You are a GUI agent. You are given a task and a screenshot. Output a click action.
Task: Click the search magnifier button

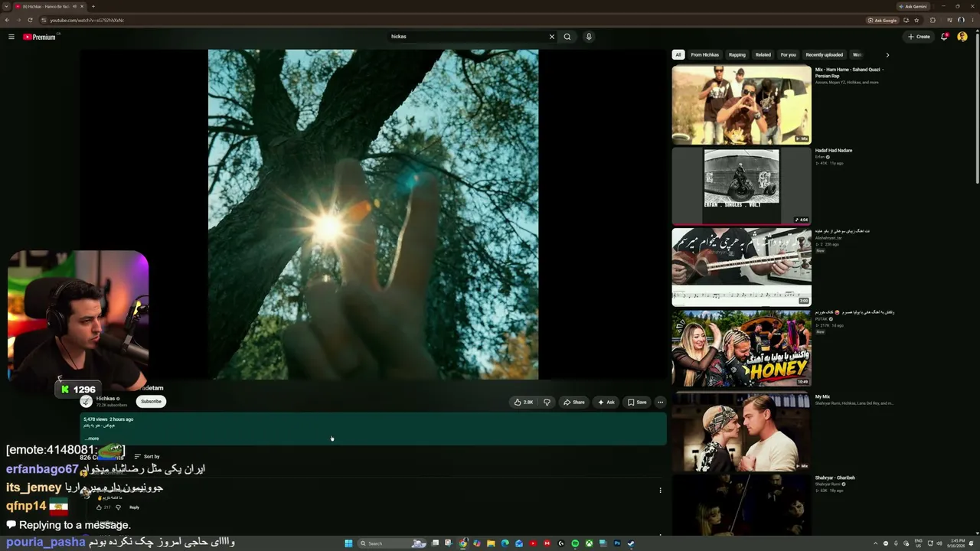coord(567,37)
